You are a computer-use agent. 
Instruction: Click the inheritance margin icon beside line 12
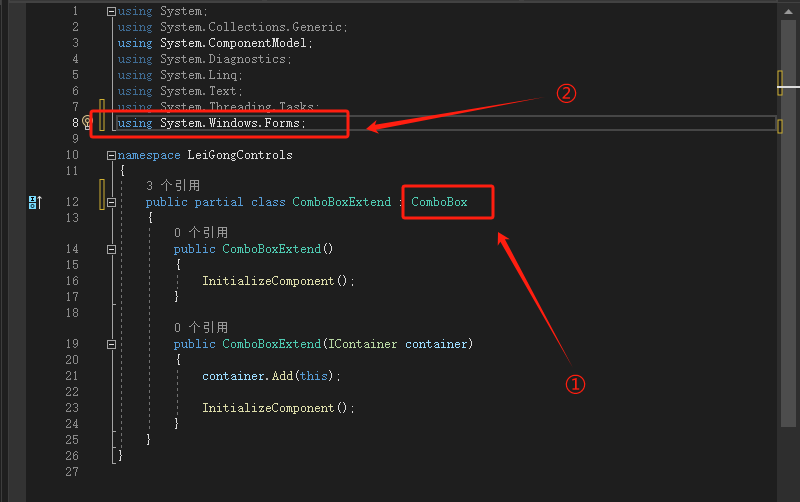pos(34,202)
